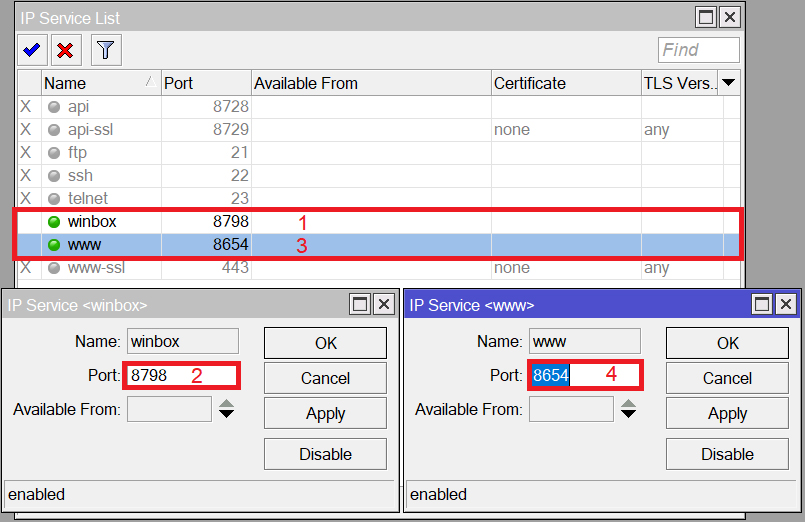Confirm www dialog with OK

click(x=727, y=343)
